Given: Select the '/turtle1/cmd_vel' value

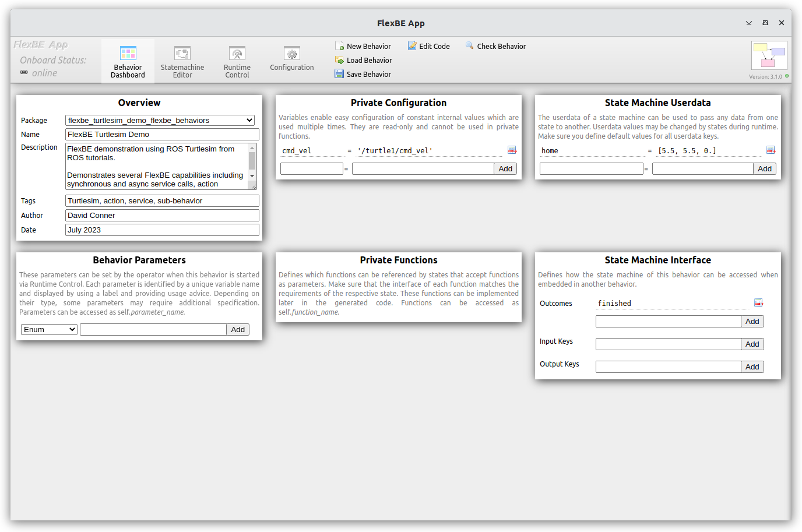Looking at the screenshot, I should [395, 150].
